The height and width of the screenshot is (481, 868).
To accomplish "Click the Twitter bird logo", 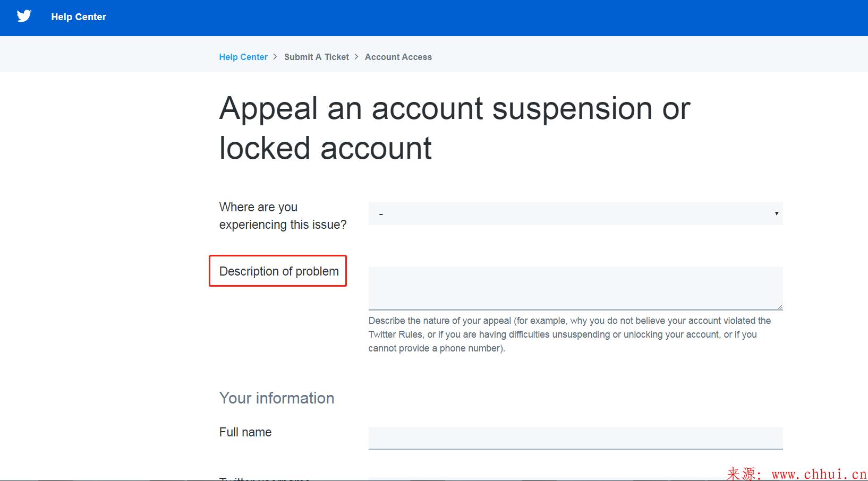I will coord(24,16).
